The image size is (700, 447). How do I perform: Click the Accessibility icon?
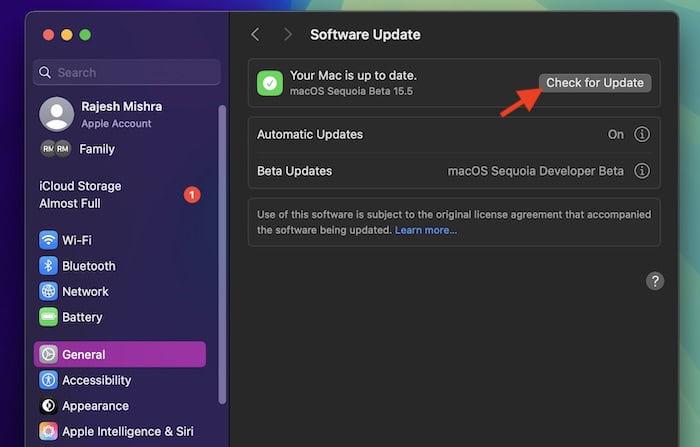[48, 380]
